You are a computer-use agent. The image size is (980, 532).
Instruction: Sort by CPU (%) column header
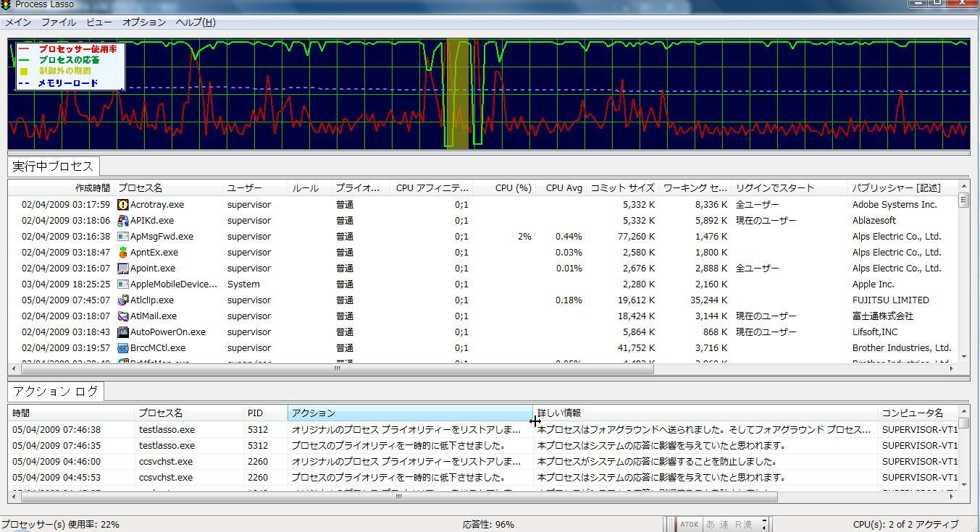pyautogui.click(x=513, y=188)
